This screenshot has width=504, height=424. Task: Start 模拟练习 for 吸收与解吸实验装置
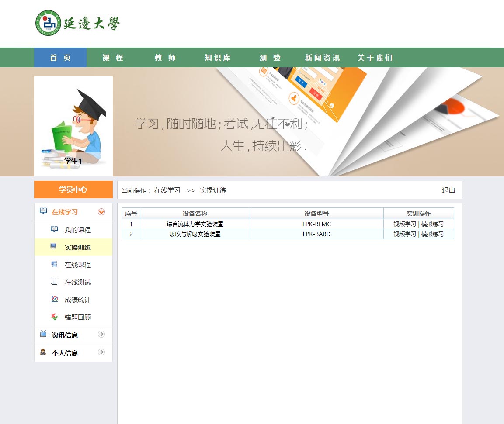click(432, 234)
